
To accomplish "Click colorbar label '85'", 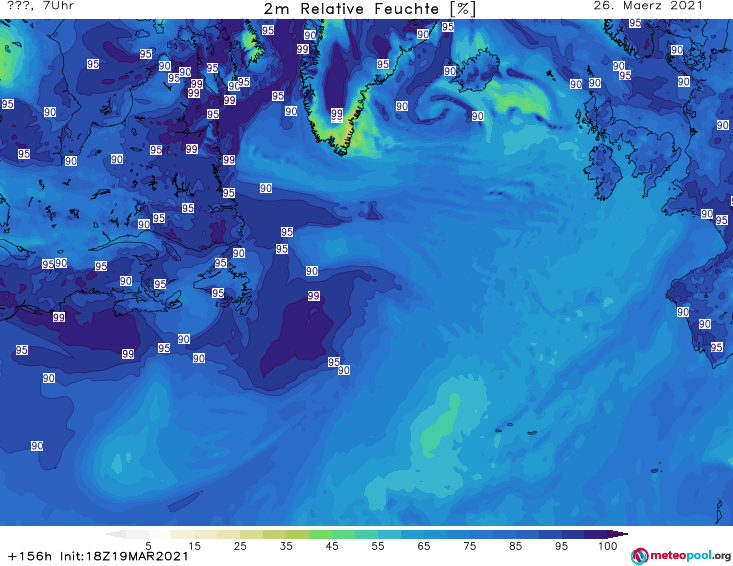I will (x=515, y=546).
